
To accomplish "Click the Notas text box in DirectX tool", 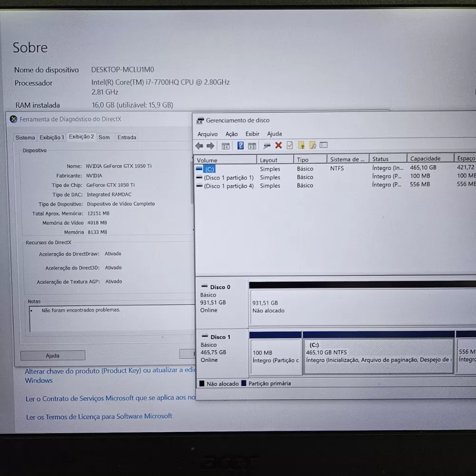I will pyautogui.click(x=112, y=318).
